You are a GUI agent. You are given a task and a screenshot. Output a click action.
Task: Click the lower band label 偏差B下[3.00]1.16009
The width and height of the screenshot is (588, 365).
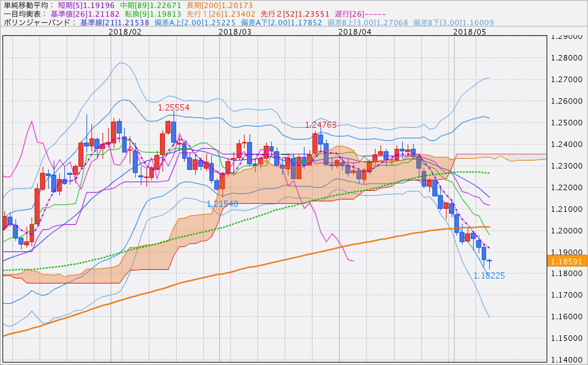pos(453,23)
